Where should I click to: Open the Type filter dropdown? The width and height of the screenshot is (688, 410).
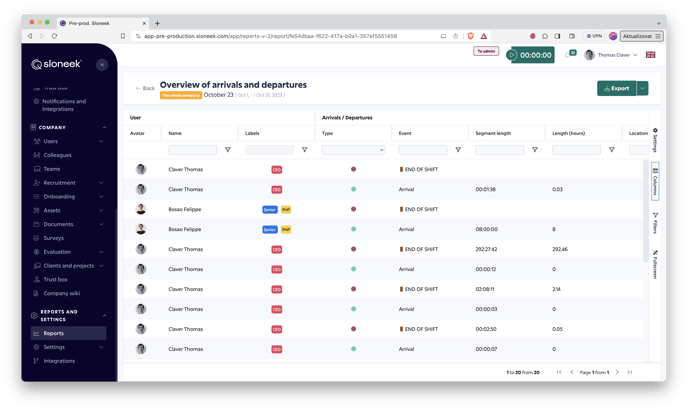(x=353, y=150)
